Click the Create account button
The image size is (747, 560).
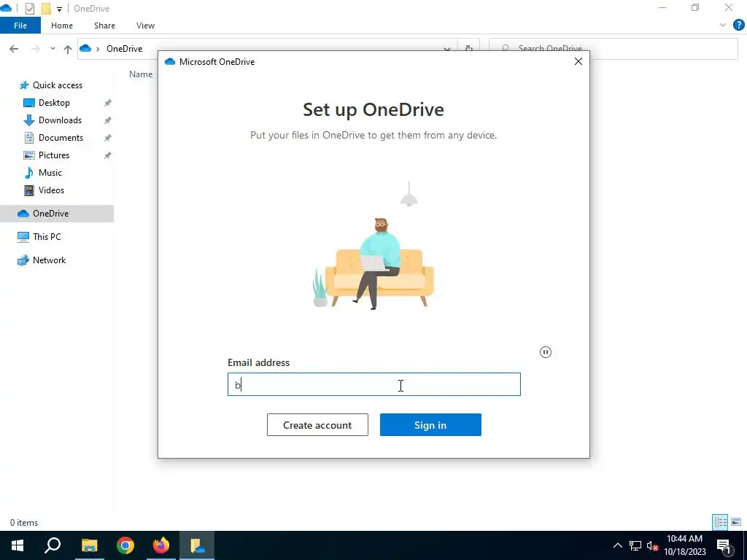coord(317,425)
